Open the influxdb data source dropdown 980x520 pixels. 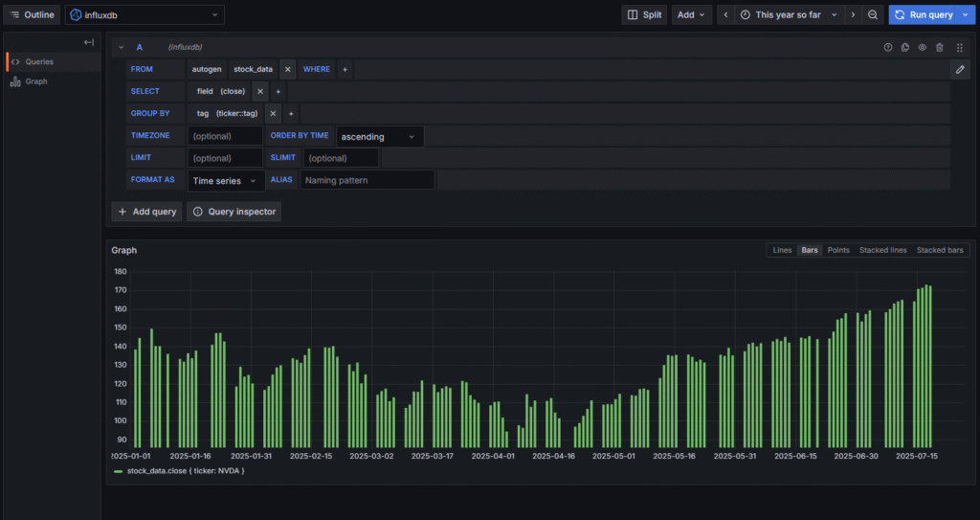click(145, 14)
